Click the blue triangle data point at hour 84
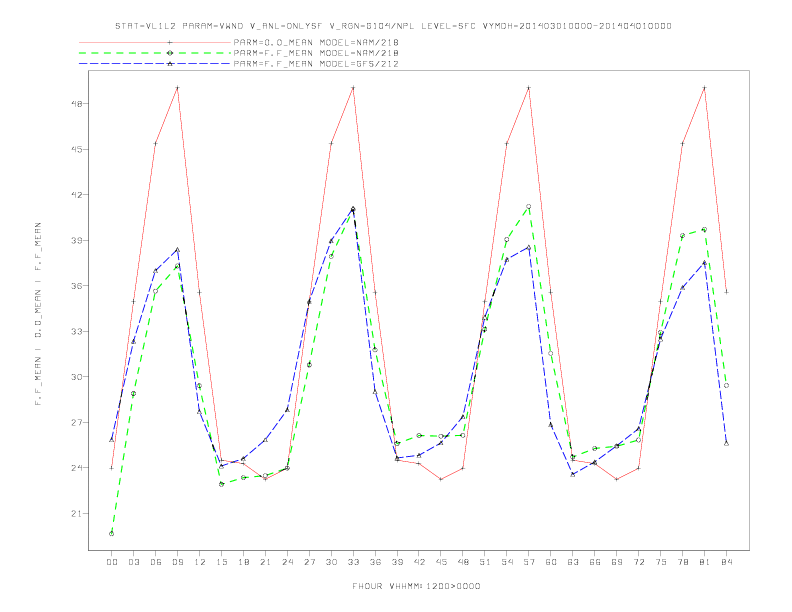Screen dimensions: 792x612 (x=726, y=443)
